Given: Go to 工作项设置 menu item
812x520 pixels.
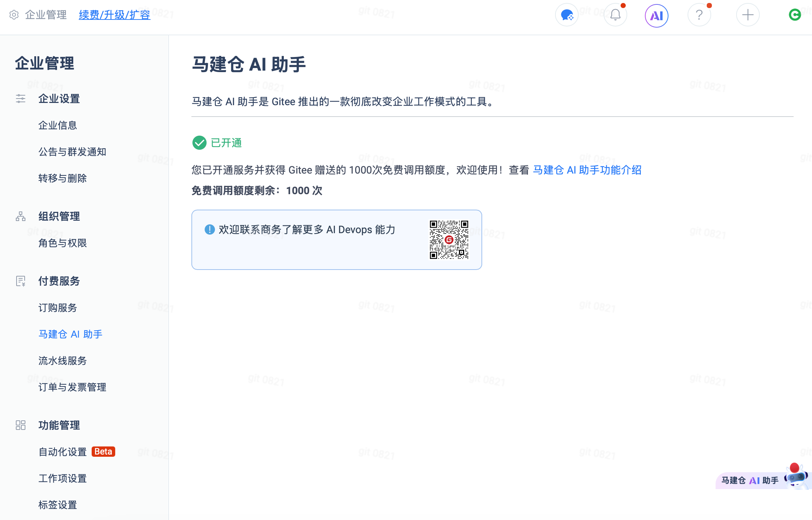Looking at the screenshot, I should click(x=63, y=478).
